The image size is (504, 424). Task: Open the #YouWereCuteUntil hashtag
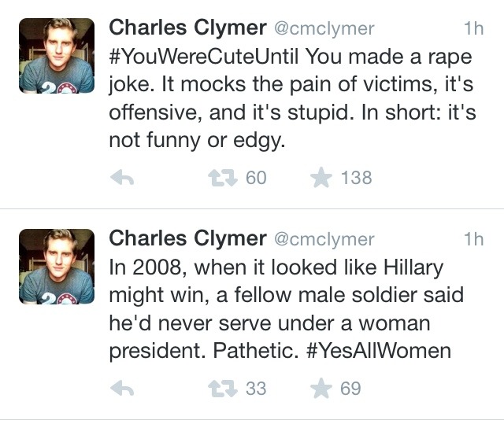(x=203, y=57)
